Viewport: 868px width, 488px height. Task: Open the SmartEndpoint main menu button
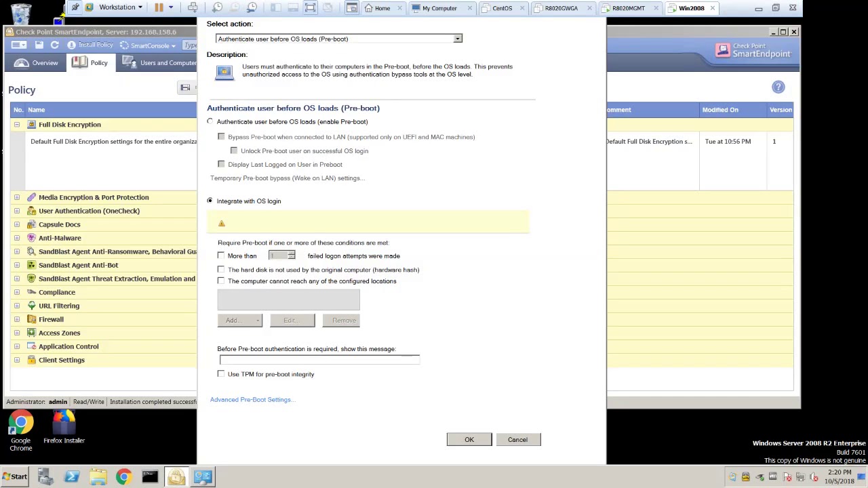click(x=18, y=45)
